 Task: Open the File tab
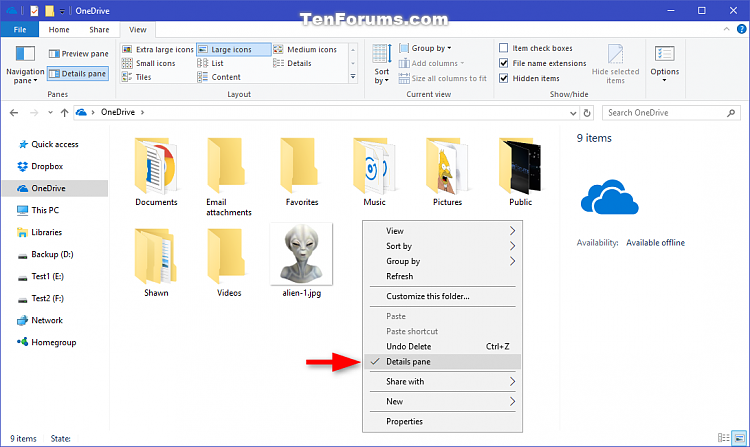click(20, 30)
